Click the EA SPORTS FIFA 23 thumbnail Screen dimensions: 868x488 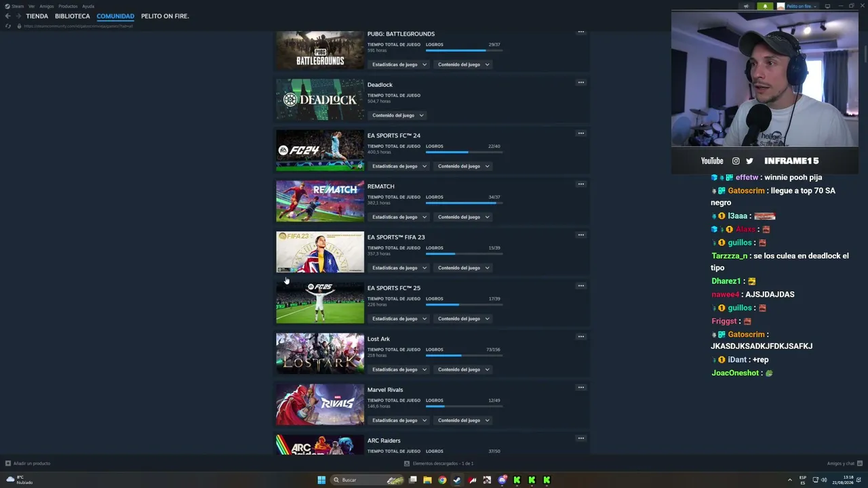point(320,252)
